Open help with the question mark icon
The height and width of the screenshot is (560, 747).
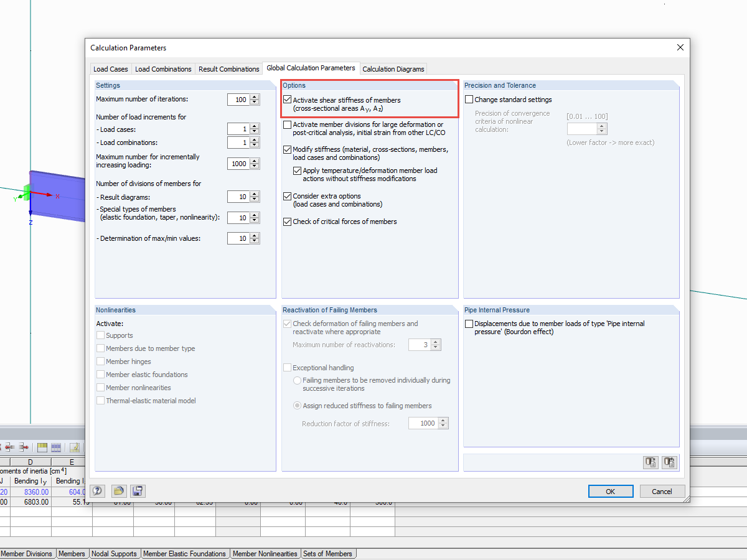(97, 491)
